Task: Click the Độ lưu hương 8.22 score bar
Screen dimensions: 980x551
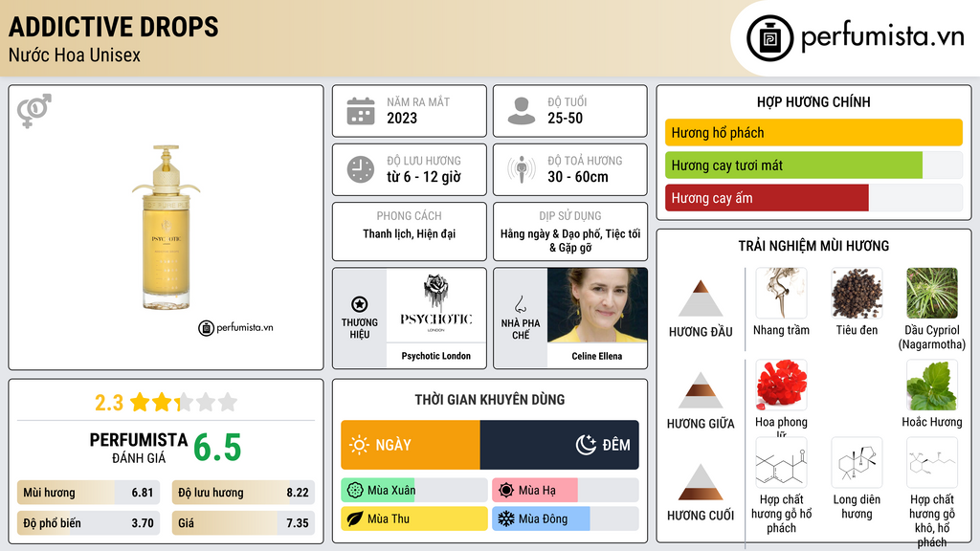Action: tap(243, 493)
